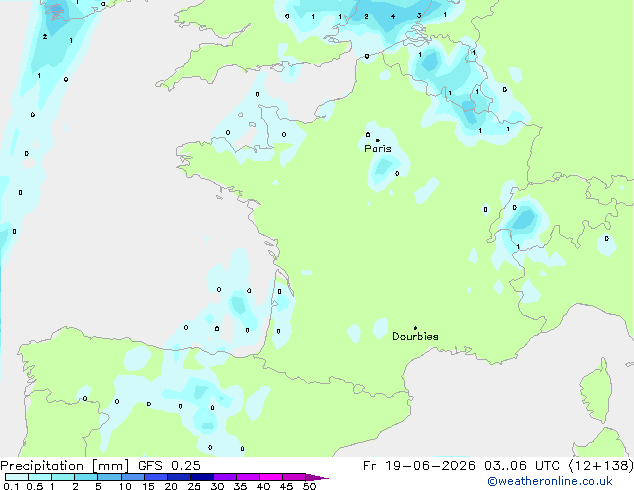Click the Precipitation [mm] title text
Viewport: 634px width, 490px height.
pos(64,466)
